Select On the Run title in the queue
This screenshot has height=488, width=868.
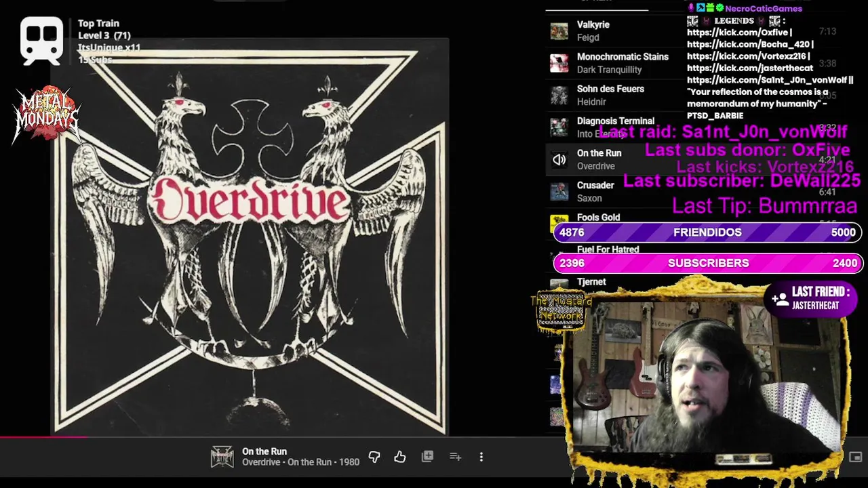599,153
